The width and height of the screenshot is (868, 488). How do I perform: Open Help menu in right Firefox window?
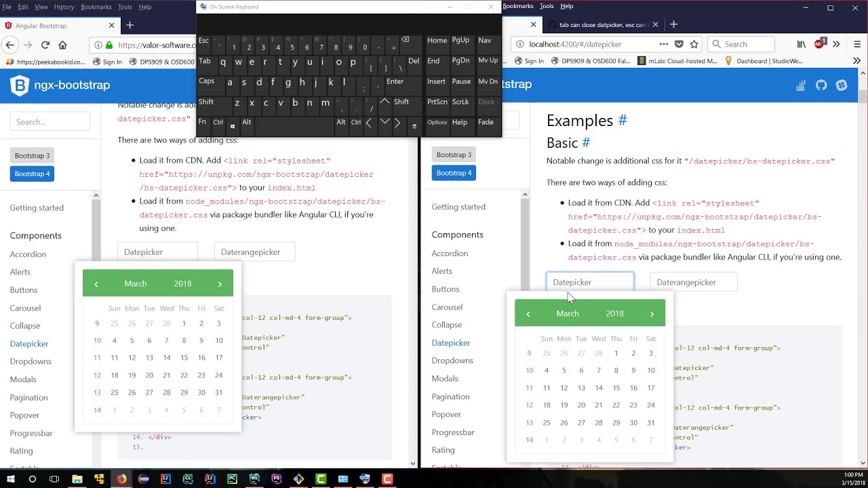567,6
